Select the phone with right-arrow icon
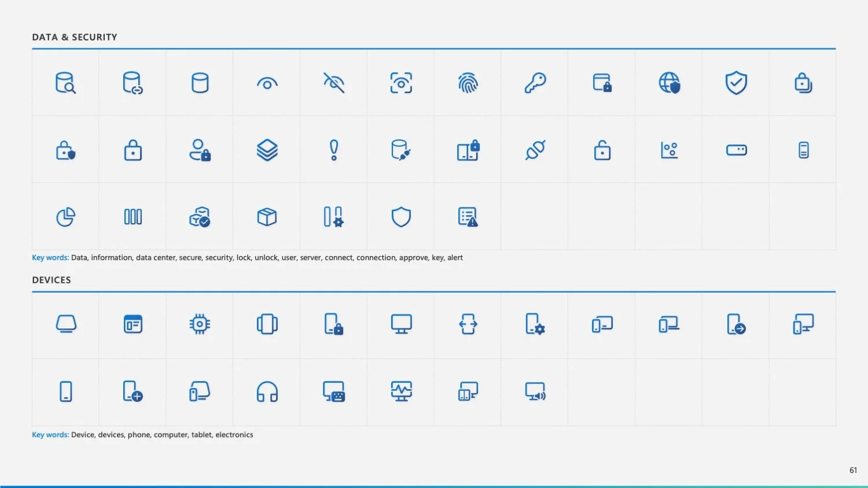 pos(736,324)
